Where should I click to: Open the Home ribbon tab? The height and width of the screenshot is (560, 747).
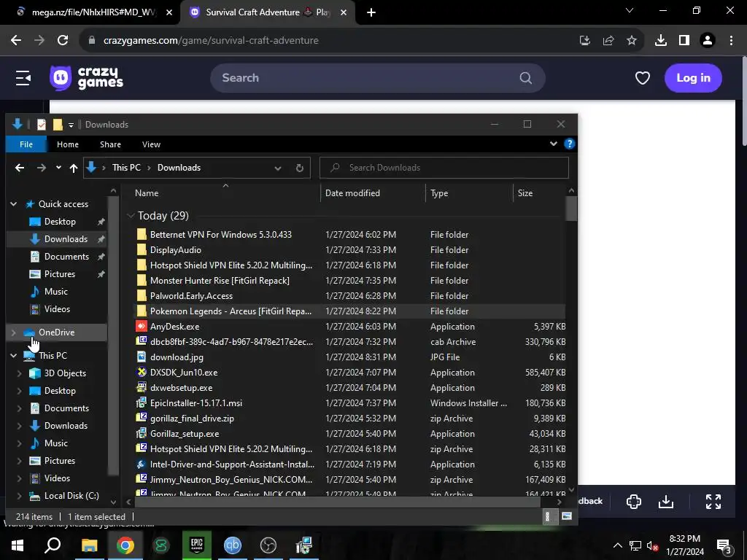click(68, 144)
